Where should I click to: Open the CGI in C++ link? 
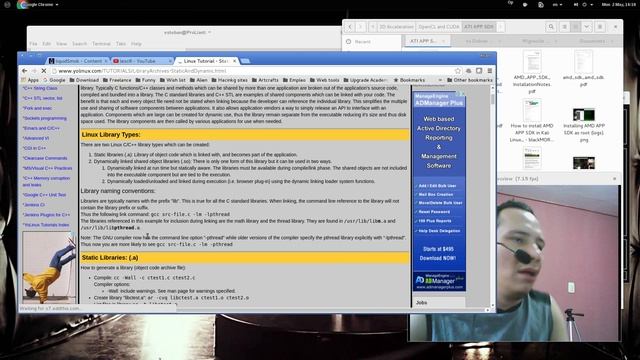pyautogui.click(x=34, y=148)
